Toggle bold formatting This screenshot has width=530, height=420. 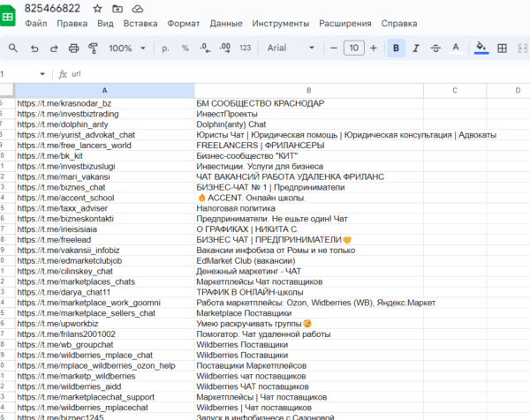click(x=395, y=48)
